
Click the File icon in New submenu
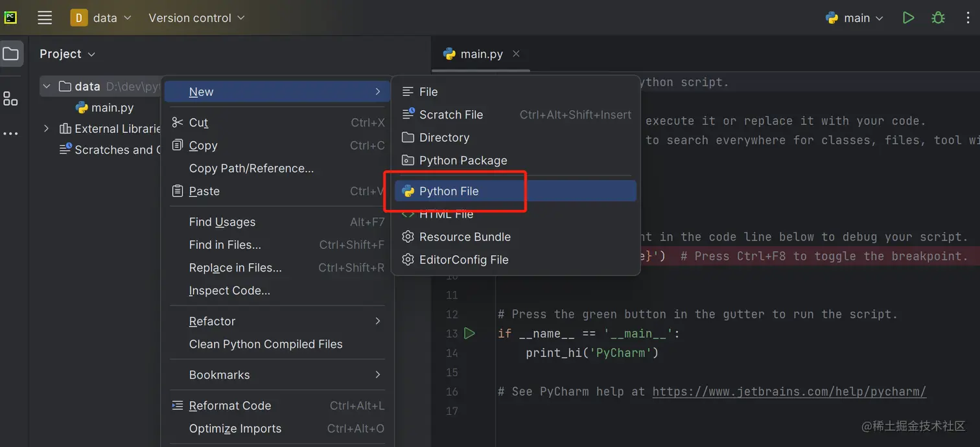(x=408, y=91)
